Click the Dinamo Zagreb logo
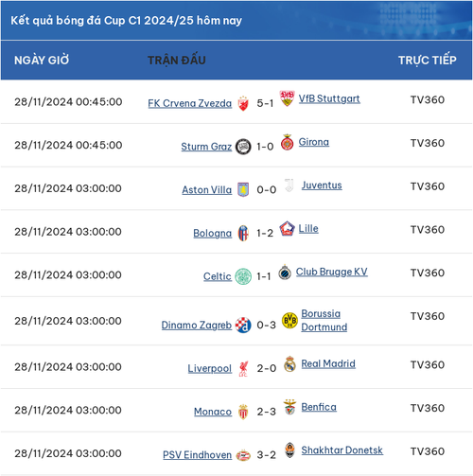Viewport: 473px width, 476px height. point(243,326)
